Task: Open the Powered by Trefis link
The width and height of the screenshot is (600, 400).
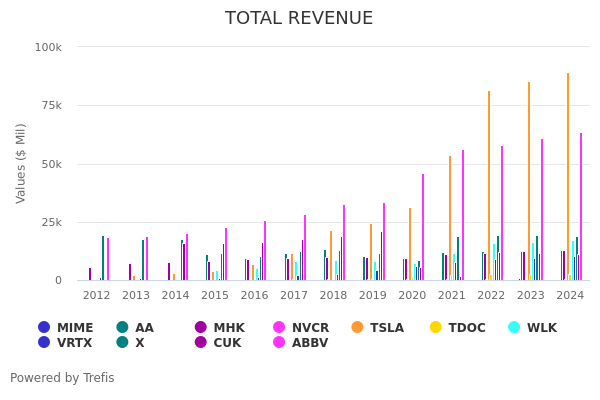Action: click(62, 378)
